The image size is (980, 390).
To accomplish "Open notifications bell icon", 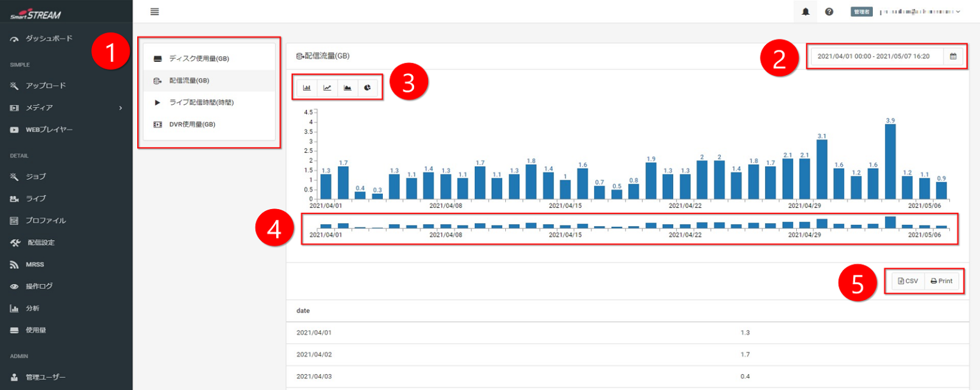I will click(x=806, y=11).
